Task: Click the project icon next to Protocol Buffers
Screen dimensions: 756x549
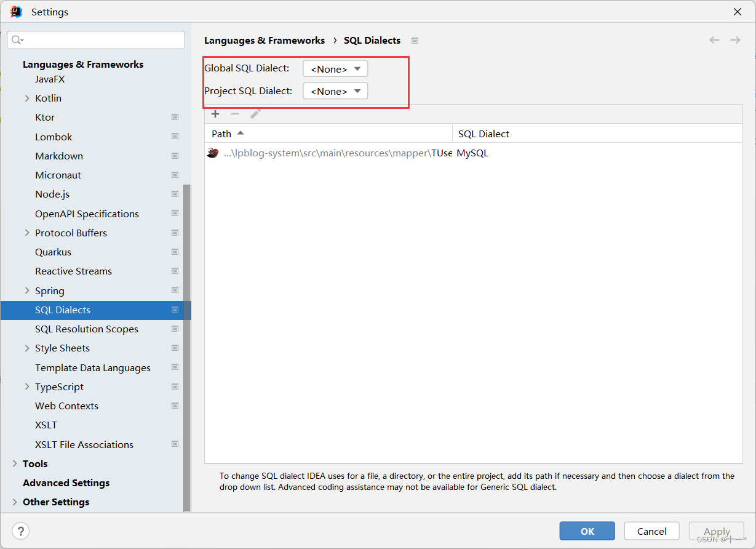Action: point(175,233)
